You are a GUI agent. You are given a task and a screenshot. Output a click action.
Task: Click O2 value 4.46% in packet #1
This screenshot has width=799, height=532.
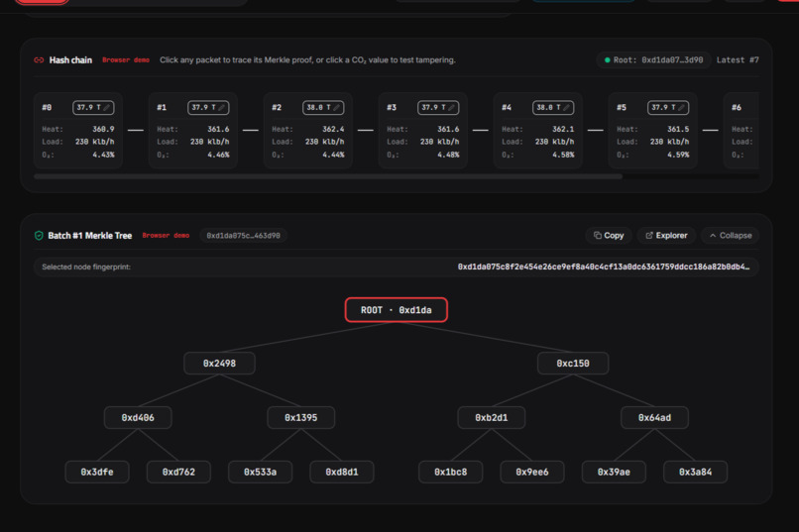(219, 155)
